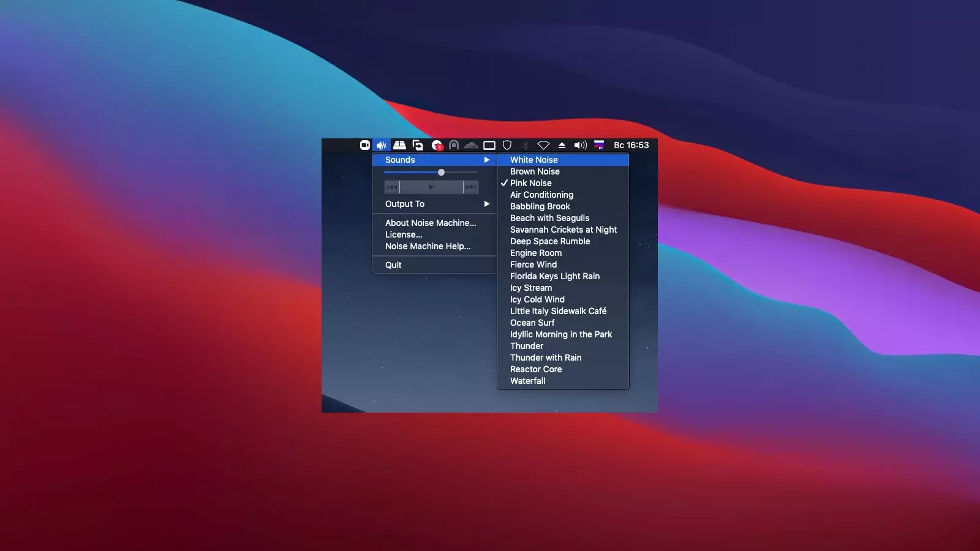Image resolution: width=980 pixels, height=551 pixels.
Task: Open About Noise Machine
Action: coord(430,223)
